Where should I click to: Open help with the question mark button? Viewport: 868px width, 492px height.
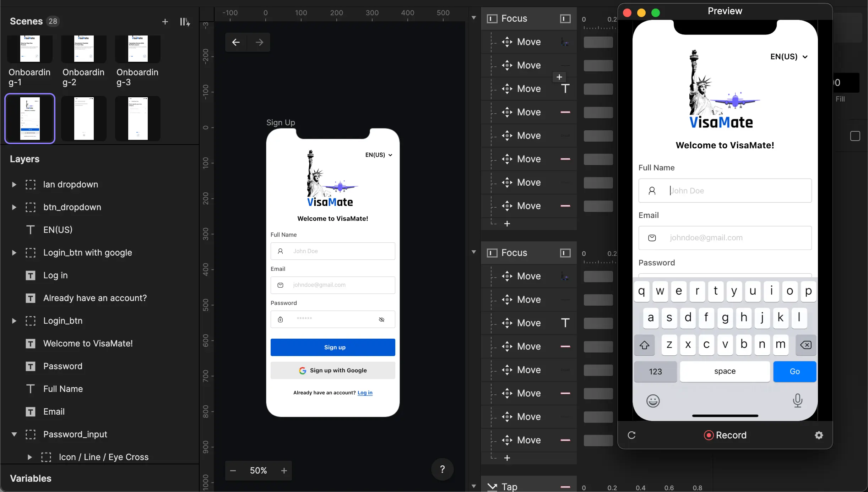(442, 469)
